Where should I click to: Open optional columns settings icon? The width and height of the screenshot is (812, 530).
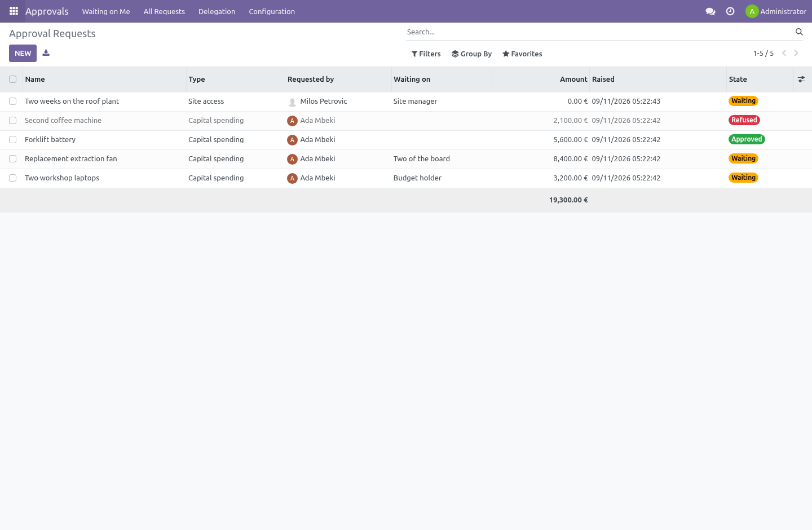[801, 79]
